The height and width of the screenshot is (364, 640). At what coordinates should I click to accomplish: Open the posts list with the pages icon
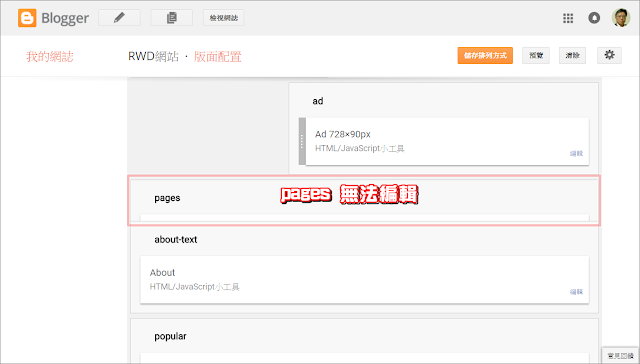171,18
